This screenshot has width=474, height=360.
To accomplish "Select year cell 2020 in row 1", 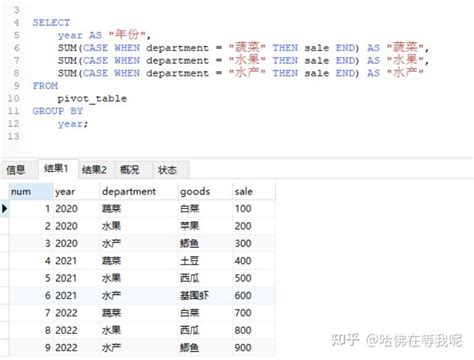I will [x=76, y=209].
